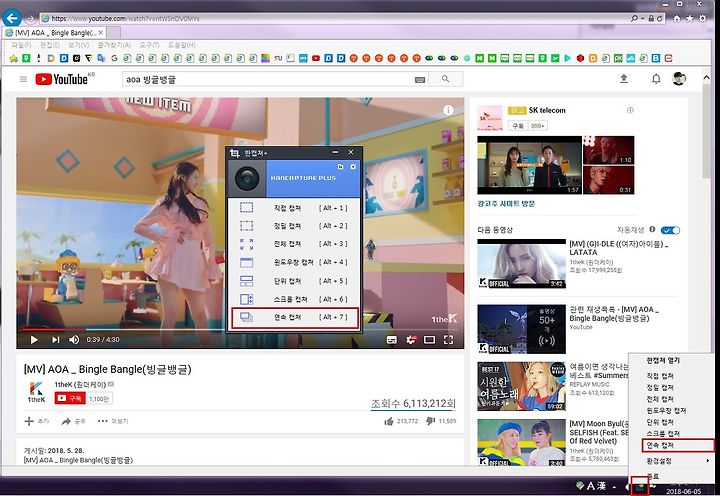Click the browser address bar
Viewport: 720px width, 496px height.
[334, 18]
